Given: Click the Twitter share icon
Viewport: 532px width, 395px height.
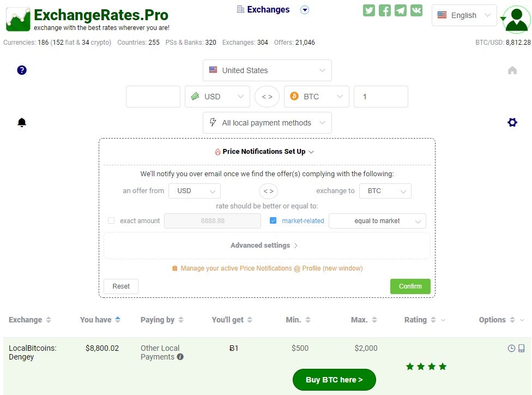Looking at the screenshot, I should [369, 10].
